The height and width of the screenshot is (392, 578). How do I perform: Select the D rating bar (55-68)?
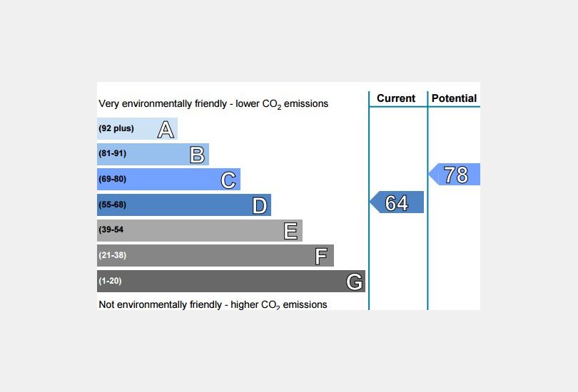tap(184, 205)
